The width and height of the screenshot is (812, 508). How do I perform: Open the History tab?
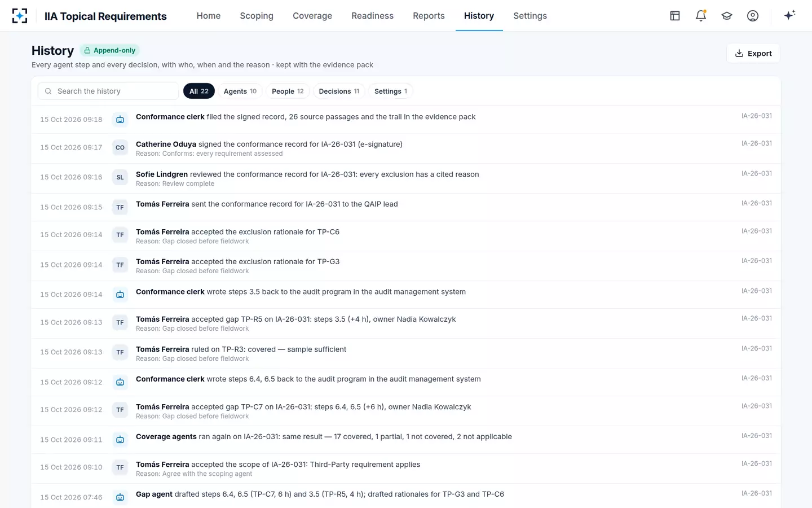(x=479, y=16)
